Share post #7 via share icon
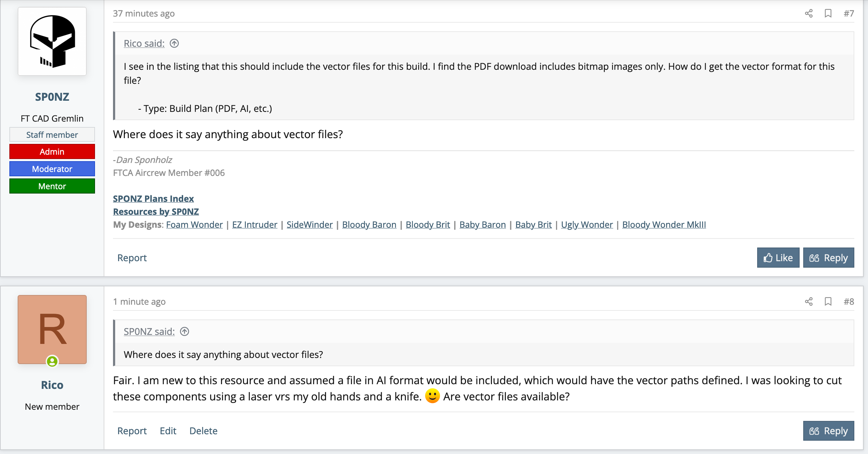 point(809,13)
